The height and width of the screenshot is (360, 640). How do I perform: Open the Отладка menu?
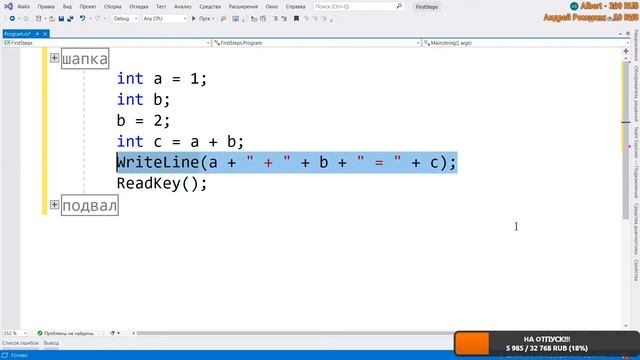pos(139,7)
